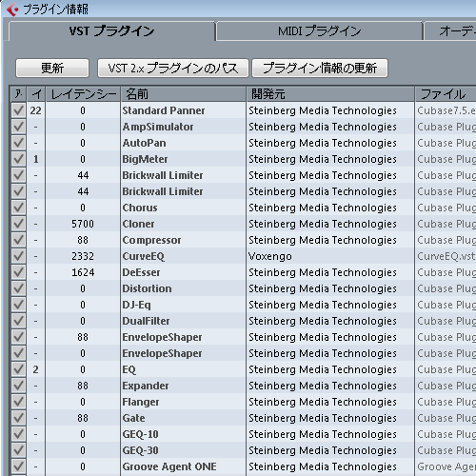This screenshot has height=476, width=476.
Task: Open the MIDI プラグイン tab
Action: 319,31
